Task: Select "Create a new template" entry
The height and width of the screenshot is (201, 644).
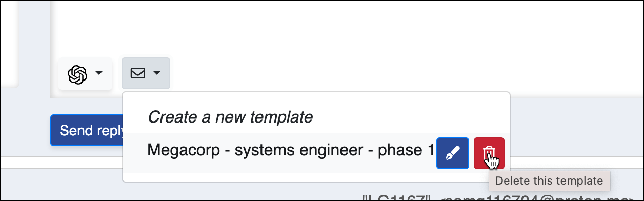Action: (x=230, y=117)
